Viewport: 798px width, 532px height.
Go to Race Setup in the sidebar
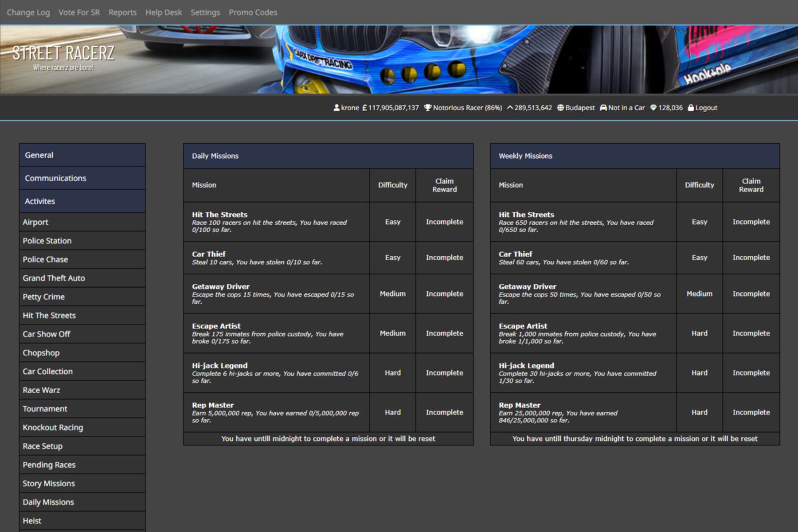[82, 446]
